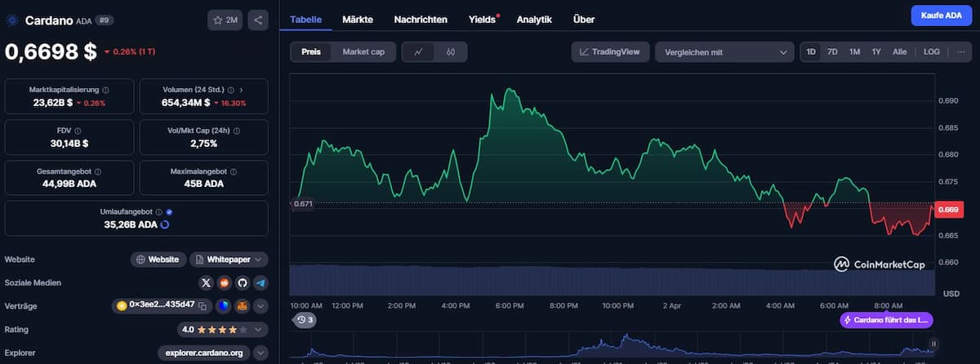Set chart range to 7D
Viewport: 980px width, 364px height.
[832, 51]
